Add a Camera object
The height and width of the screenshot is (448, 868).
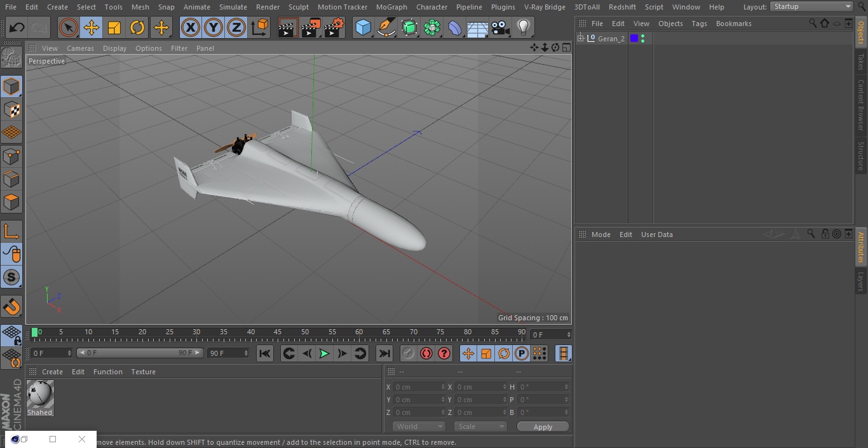pyautogui.click(x=501, y=27)
